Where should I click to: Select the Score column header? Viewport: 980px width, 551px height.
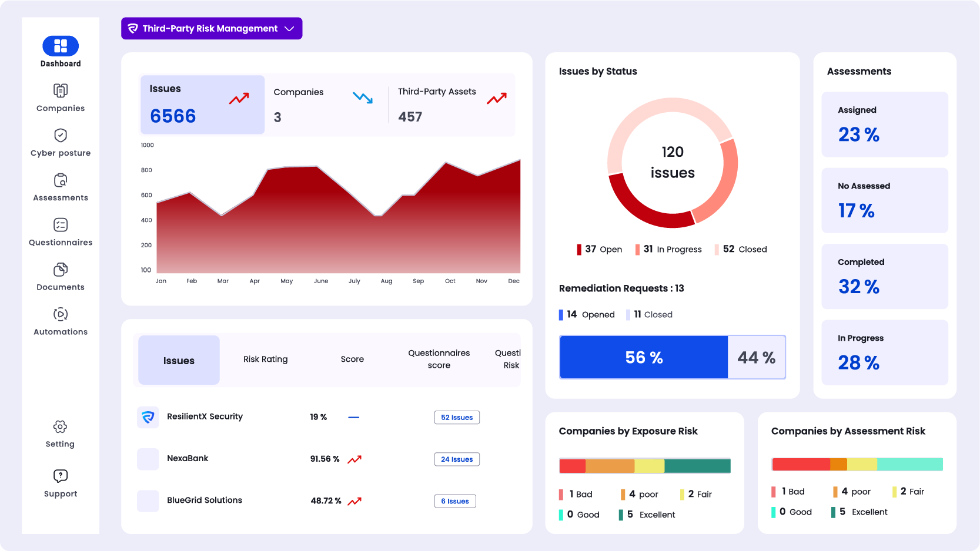[x=352, y=359]
